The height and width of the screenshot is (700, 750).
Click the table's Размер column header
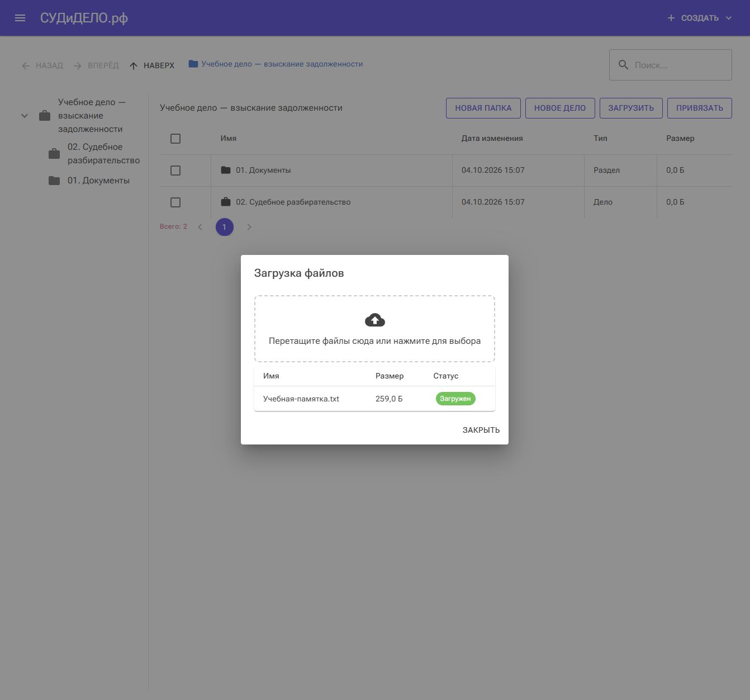pyautogui.click(x=680, y=138)
